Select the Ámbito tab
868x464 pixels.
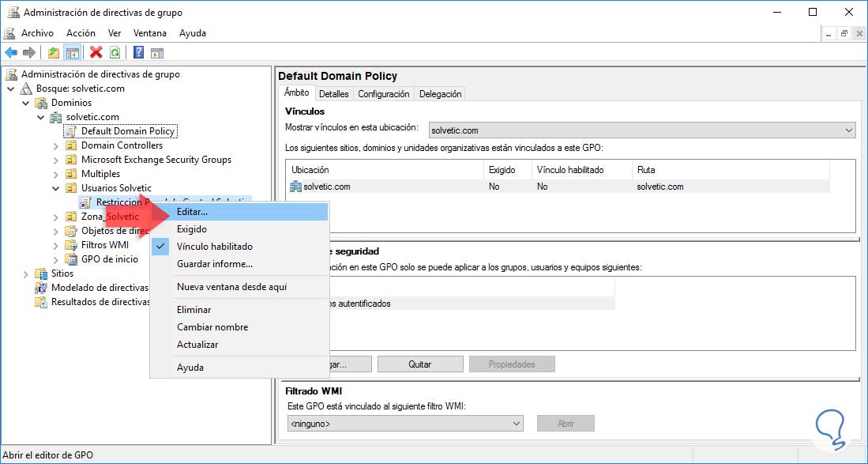pos(297,92)
